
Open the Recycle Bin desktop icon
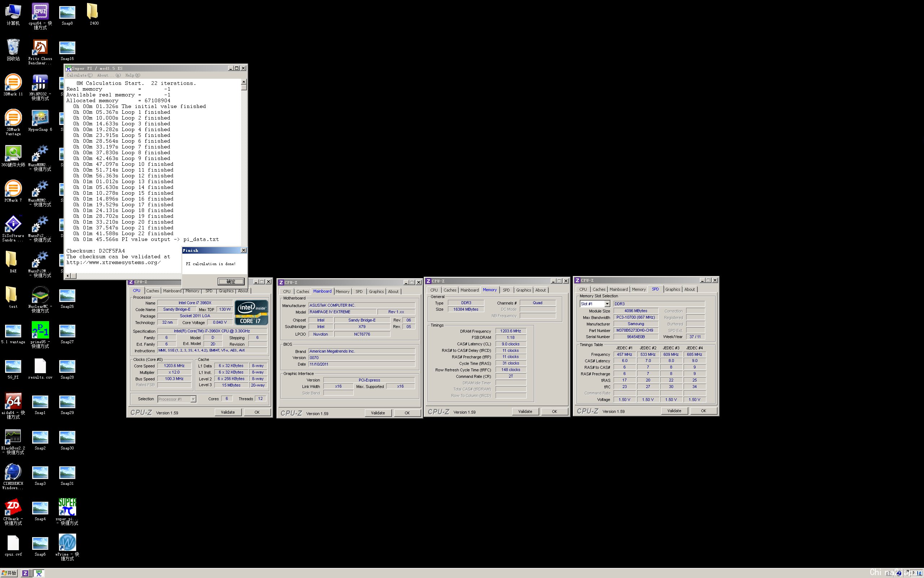(13, 50)
